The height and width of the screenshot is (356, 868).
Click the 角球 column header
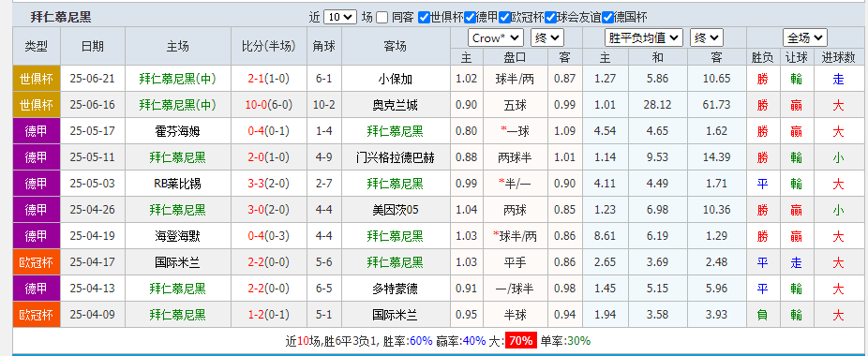pyautogui.click(x=323, y=47)
